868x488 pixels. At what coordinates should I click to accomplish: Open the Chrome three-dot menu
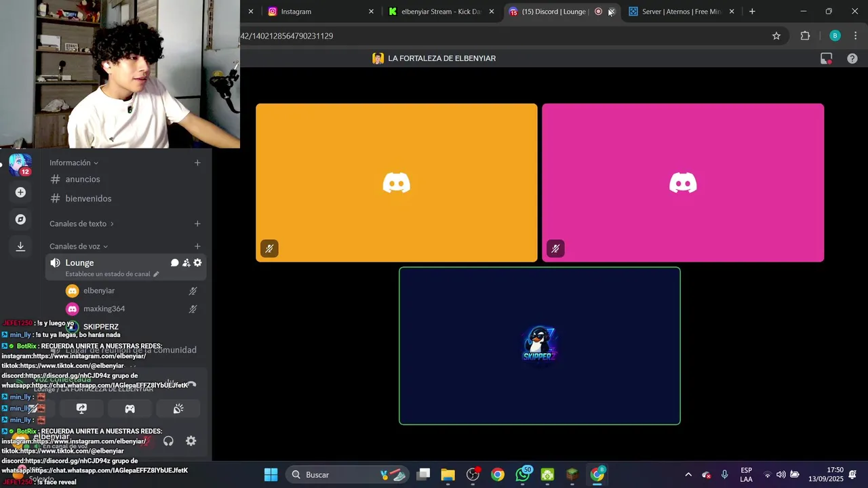855,36
